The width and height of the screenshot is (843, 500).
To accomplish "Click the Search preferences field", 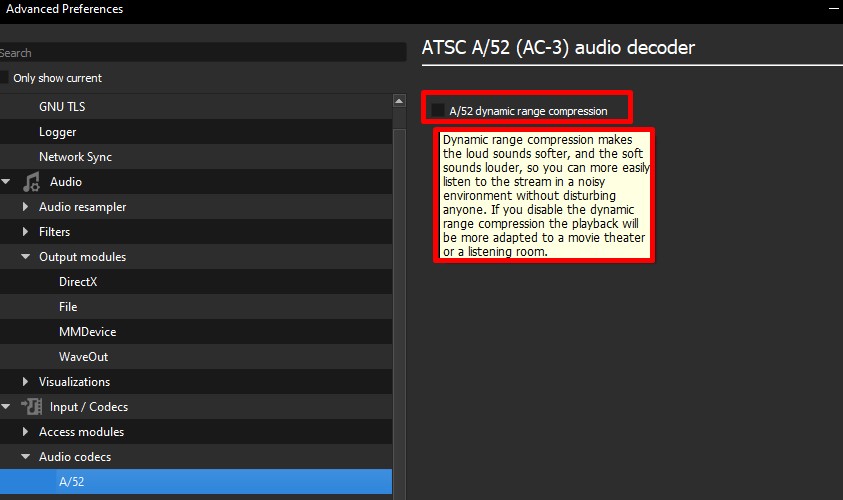I will 203,53.
